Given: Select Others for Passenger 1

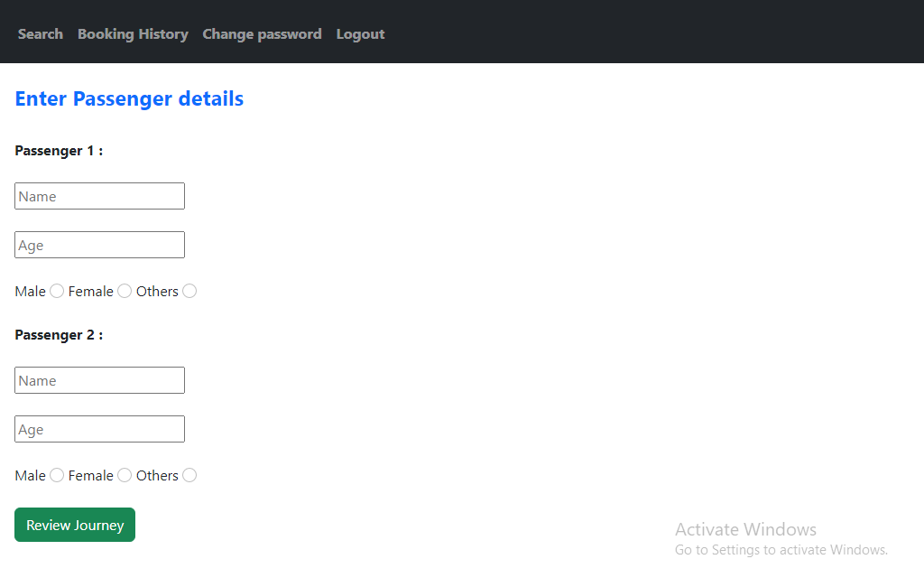Looking at the screenshot, I should click(189, 291).
